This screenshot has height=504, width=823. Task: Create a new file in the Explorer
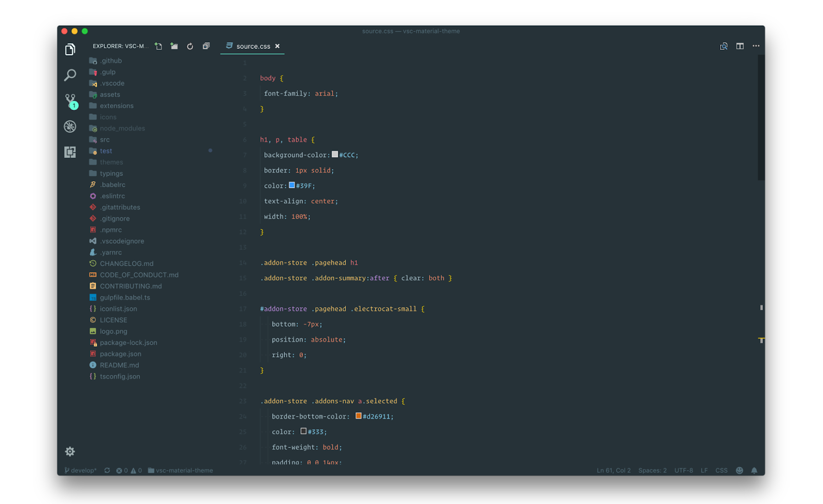point(158,46)
